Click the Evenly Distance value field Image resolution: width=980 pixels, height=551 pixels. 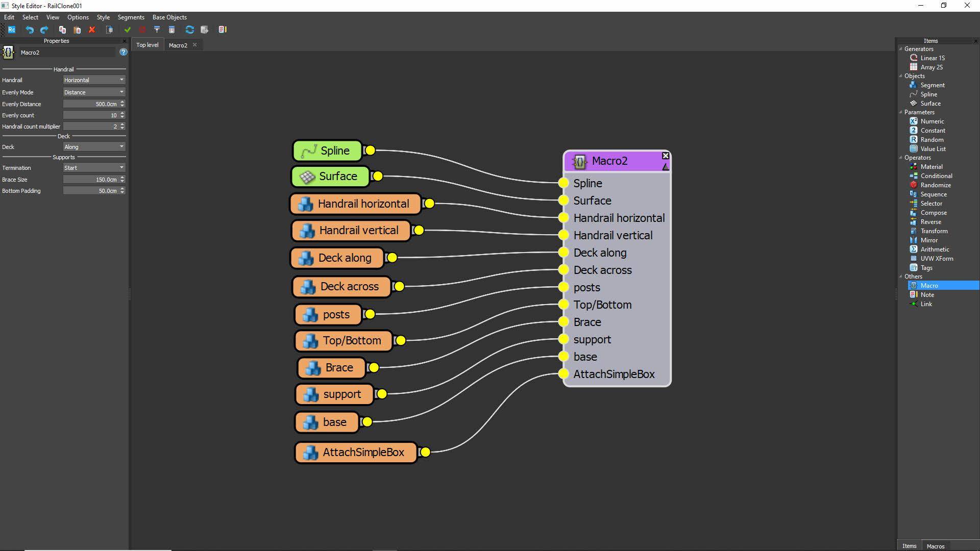pos(91,104)
